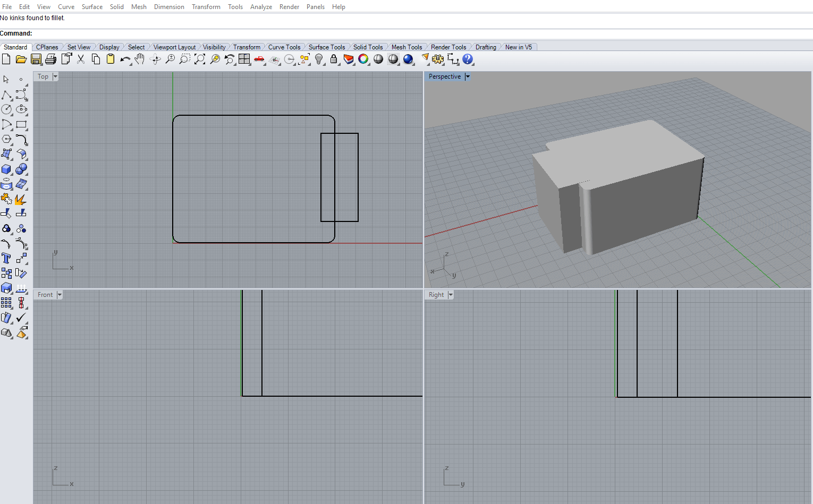Select the Pan hand tool
Screen dimensions: 813x504
click(x=140, y=59)
